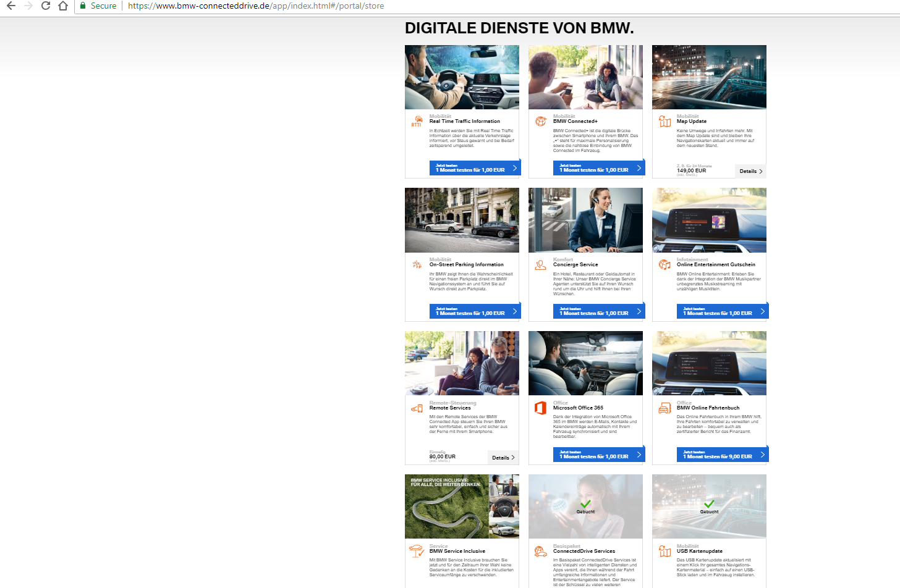Click the Microsoft Office 365 logo icon
900x588 pixels.
click(540, 408)
